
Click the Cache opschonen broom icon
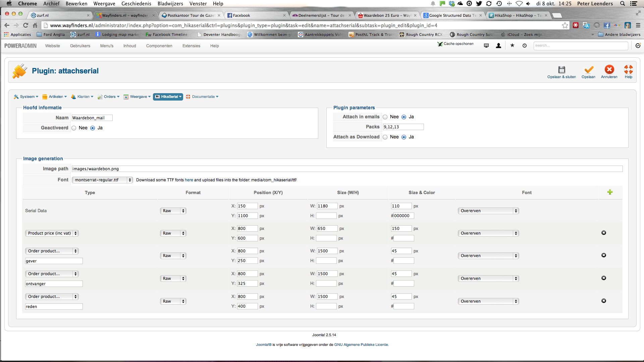click(x=440, y=44)
